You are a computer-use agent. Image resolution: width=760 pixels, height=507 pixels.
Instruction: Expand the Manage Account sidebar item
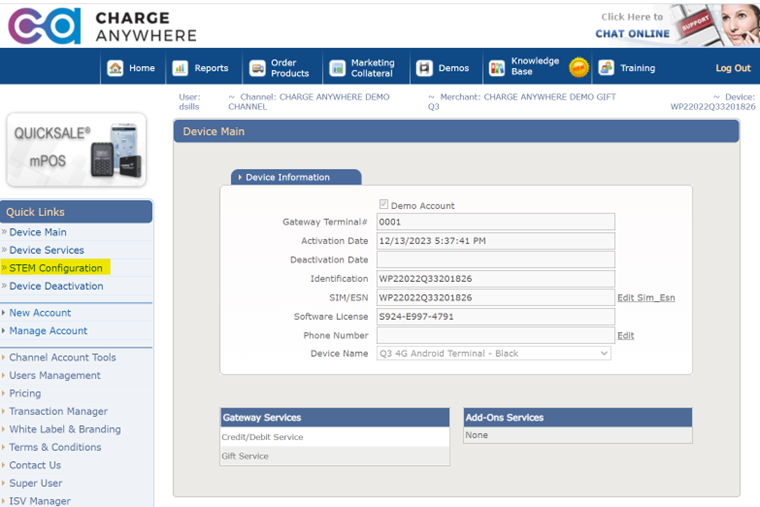(x=48, y=331)
